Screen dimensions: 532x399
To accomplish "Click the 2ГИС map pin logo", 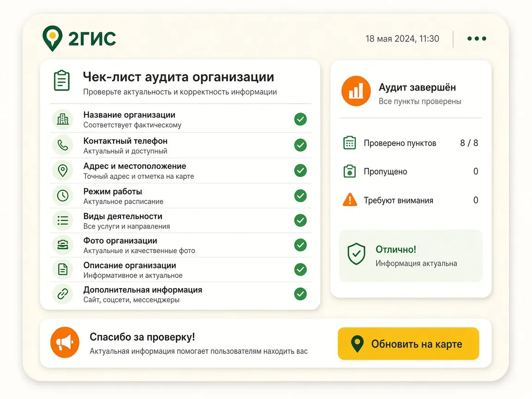I will pos(52,38).
